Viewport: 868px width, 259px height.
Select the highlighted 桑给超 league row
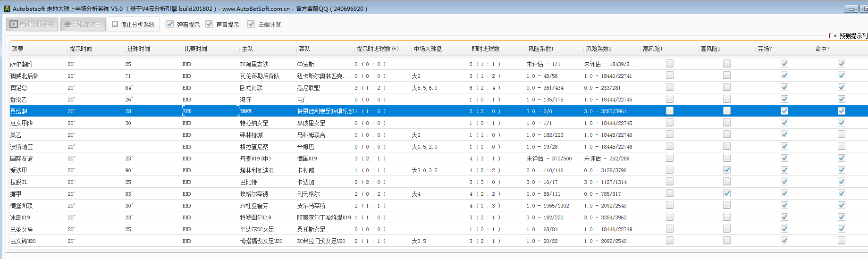click(x=19, y=111)
